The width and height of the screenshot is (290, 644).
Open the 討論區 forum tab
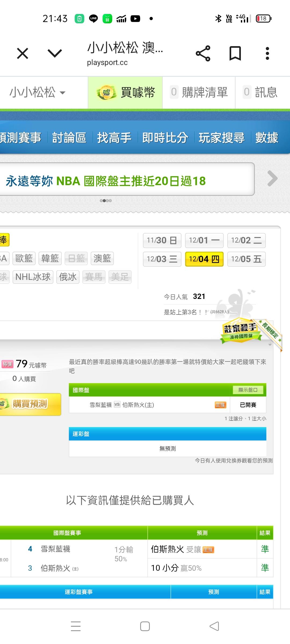pos(69,138)
